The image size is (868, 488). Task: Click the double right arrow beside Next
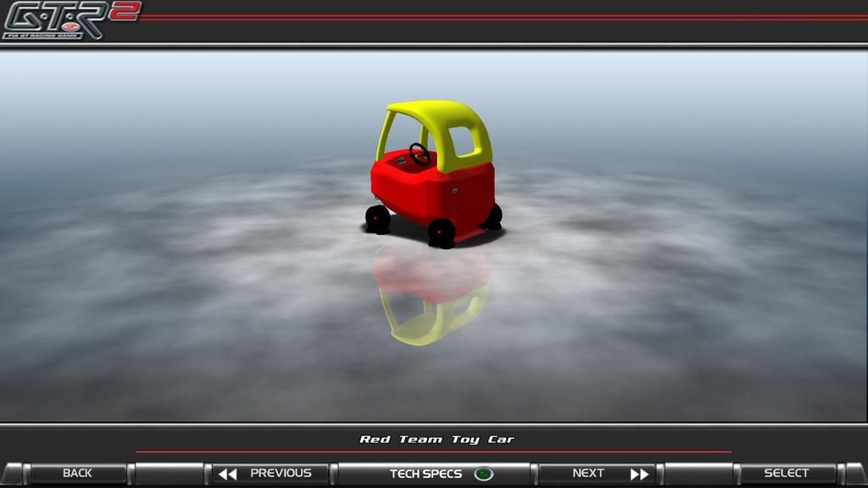click(639, 474)
